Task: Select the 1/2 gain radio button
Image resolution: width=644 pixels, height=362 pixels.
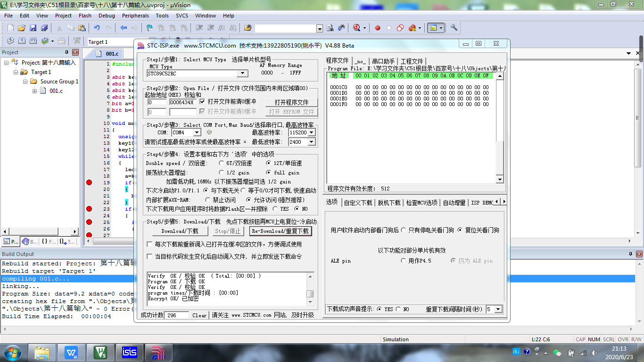Action: 222,173
